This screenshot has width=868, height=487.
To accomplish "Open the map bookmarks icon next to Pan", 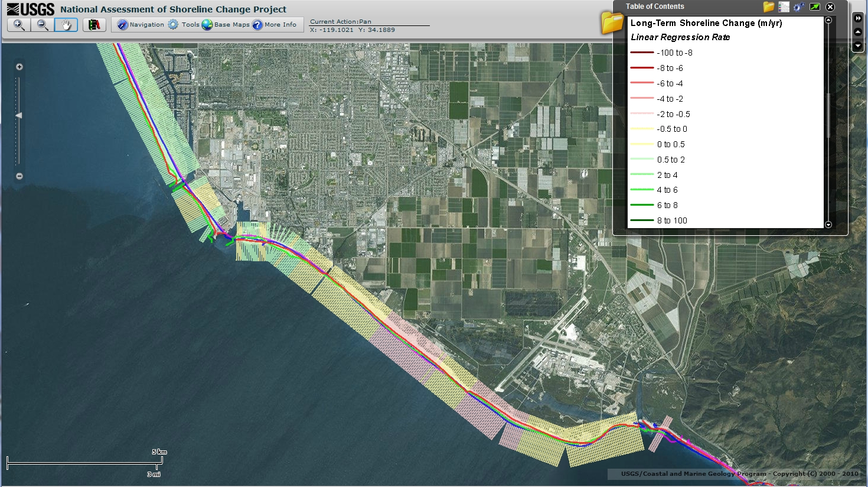I will 94,25.
